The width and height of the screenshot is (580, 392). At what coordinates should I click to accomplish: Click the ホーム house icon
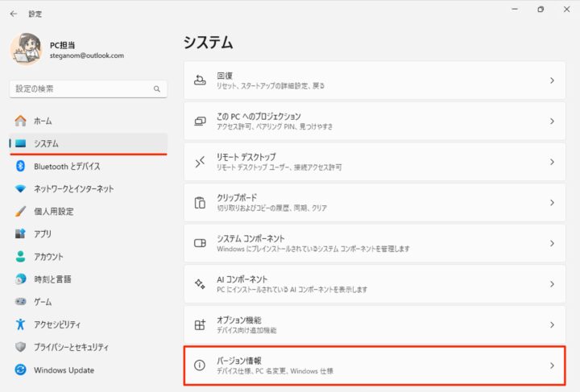(x=21, y=121)
